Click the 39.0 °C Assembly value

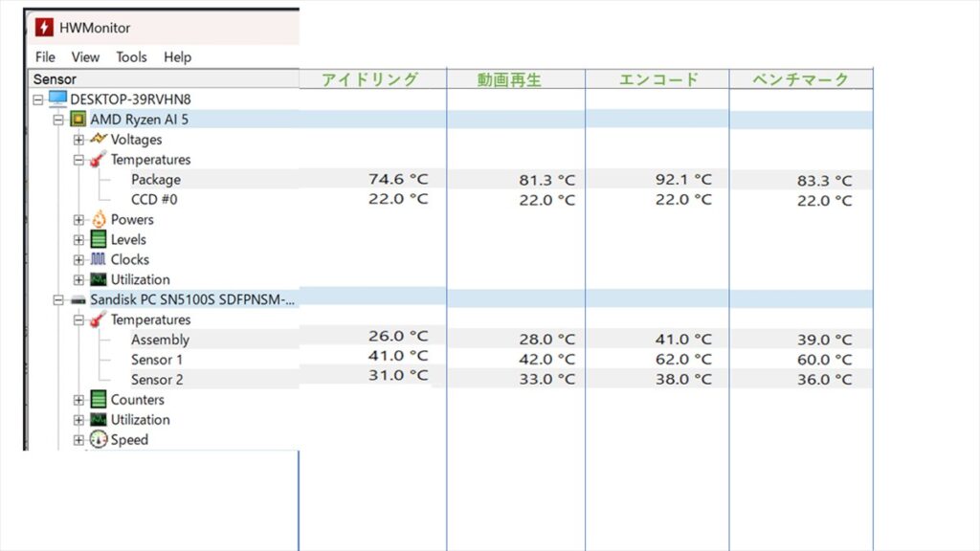(824, 340)
